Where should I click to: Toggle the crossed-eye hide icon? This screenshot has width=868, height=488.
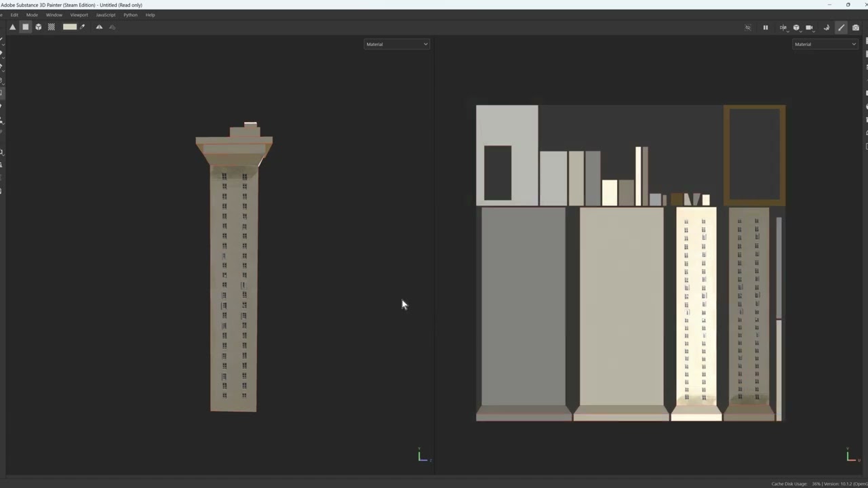click(748, 28)
